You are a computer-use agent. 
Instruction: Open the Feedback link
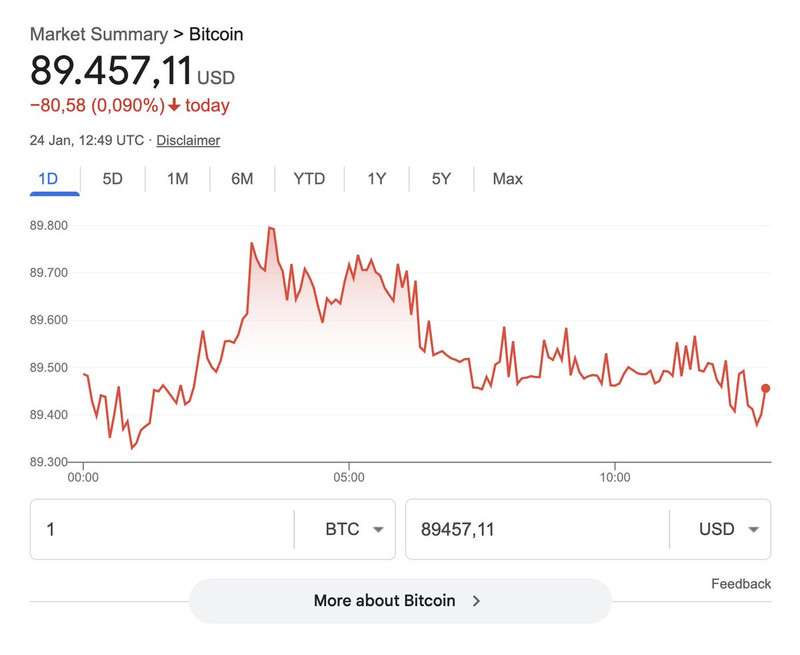[741, 584]
